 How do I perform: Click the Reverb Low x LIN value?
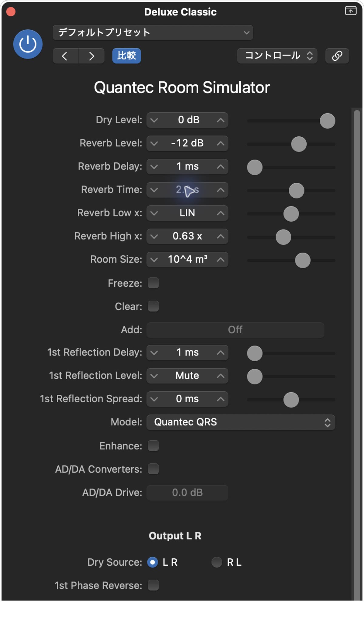tap(187, 213)
